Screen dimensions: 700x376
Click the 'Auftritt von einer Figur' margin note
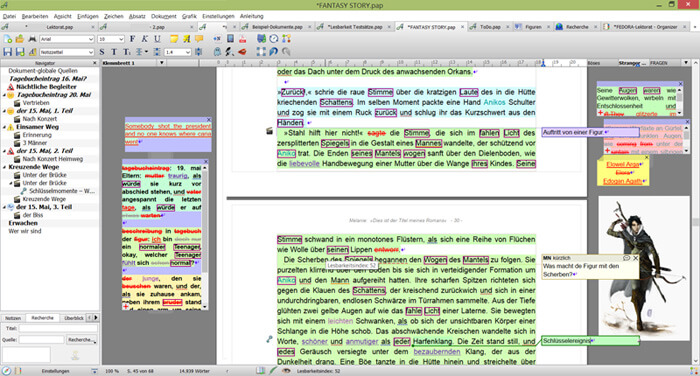pyautogui.click(x=590, y=133)
